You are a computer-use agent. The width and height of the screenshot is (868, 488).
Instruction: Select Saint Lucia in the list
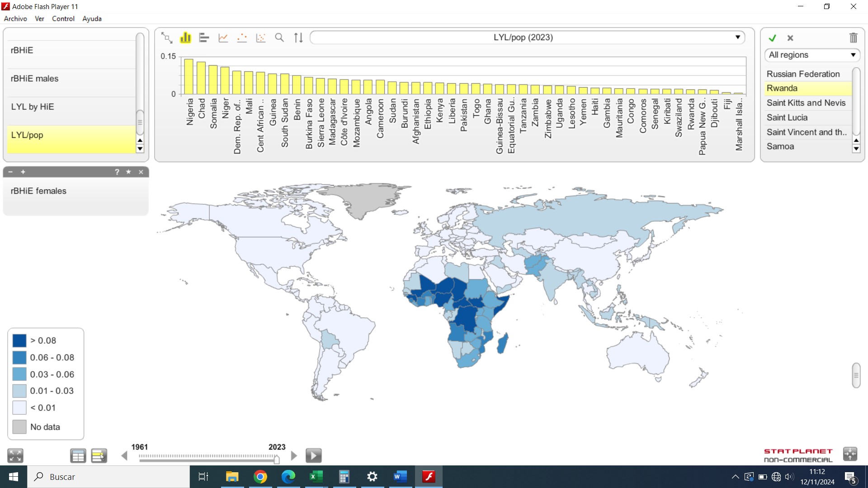808,117
